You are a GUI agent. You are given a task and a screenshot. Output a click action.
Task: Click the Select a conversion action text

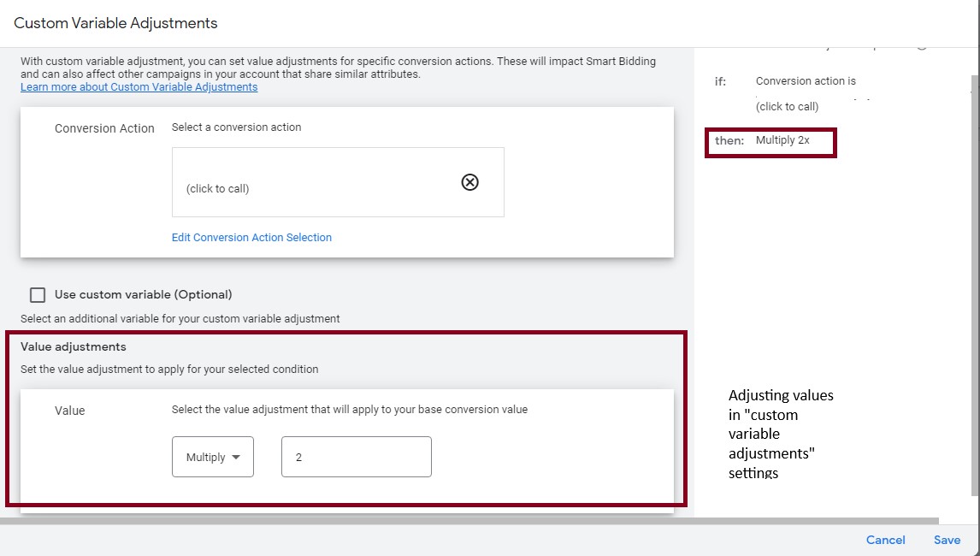236,127
